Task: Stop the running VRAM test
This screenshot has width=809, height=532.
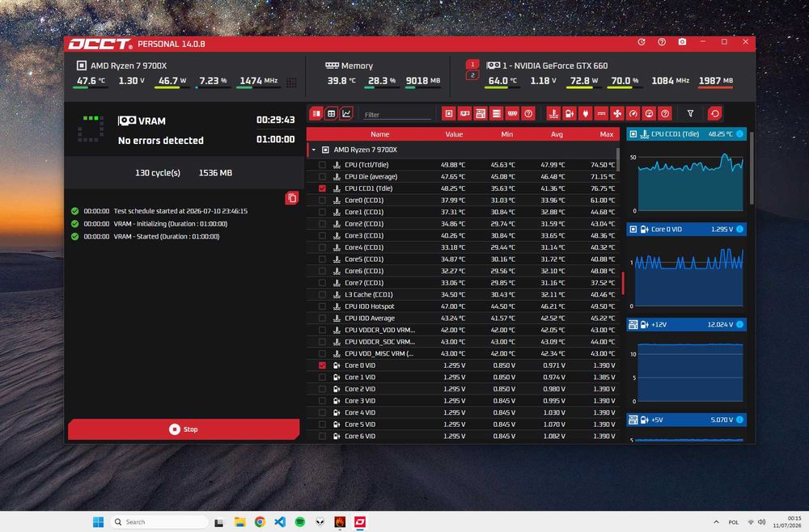Action: tap(184, 429)
